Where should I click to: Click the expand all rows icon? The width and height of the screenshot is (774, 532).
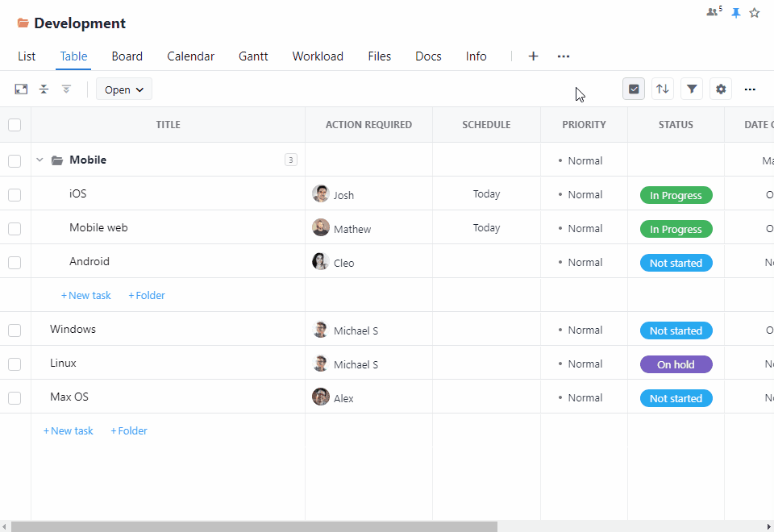pyautogui.click(x=66, y=89)
